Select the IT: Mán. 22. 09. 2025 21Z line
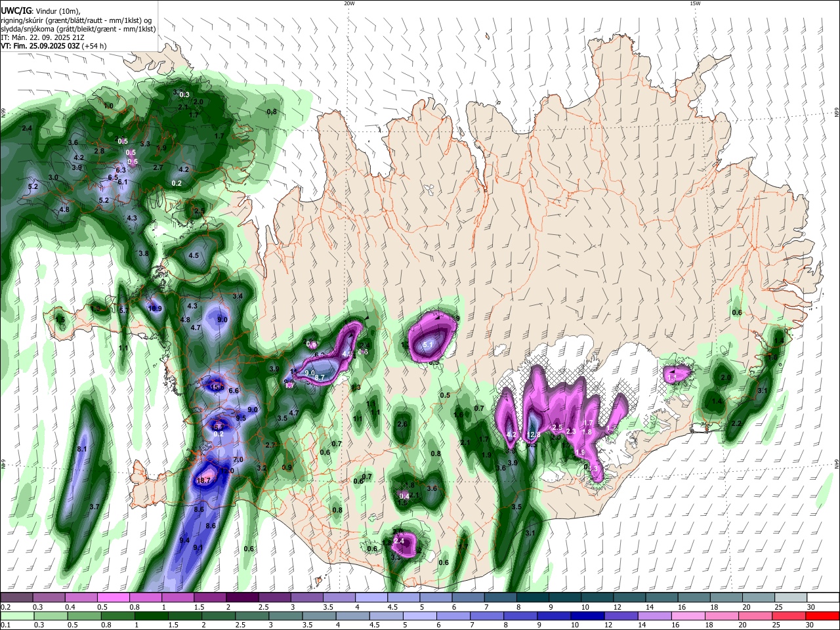The height and width of the screenshot is (630, 840). click(x=44, y=37)
